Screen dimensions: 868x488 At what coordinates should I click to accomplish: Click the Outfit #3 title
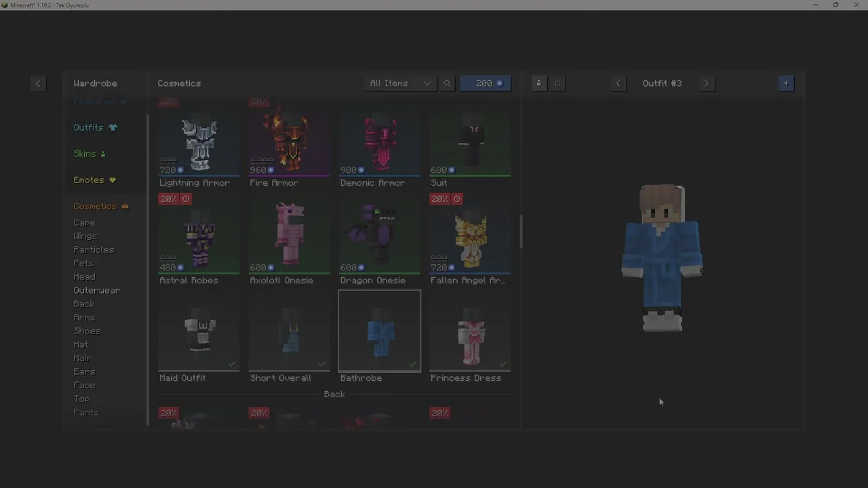coord(662,83)
